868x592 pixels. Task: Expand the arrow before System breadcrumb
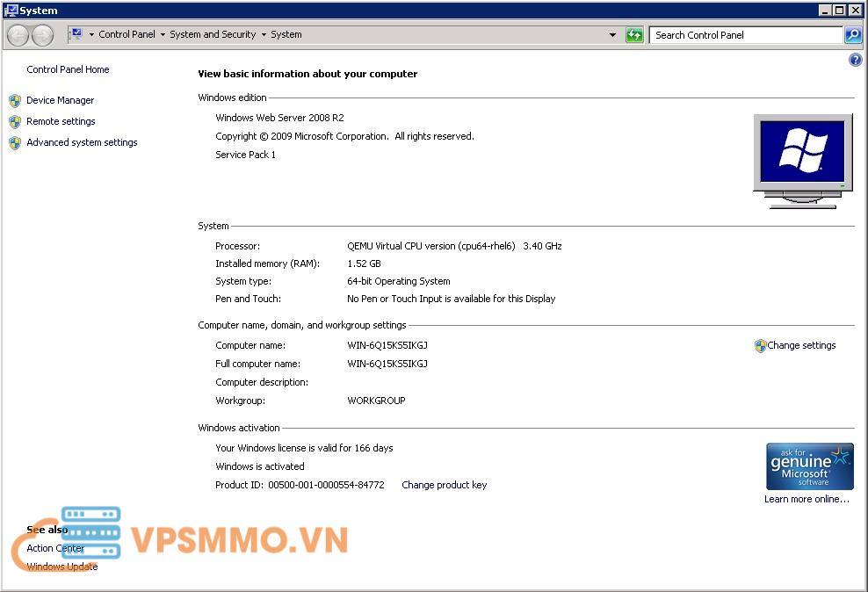(264, 35)
